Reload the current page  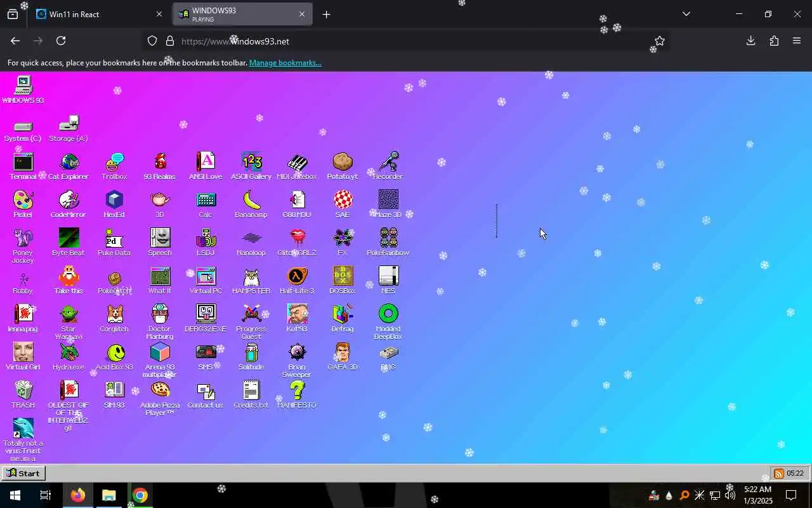[61, 41]
